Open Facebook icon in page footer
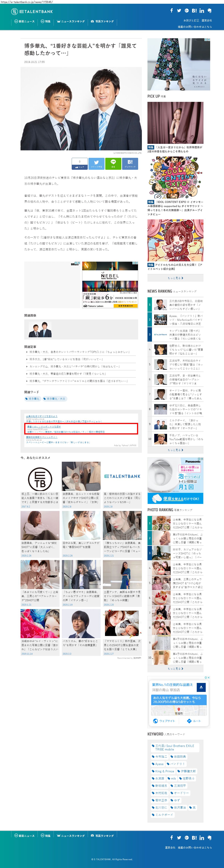The image size is (224, 868). [x=171, y=837]
